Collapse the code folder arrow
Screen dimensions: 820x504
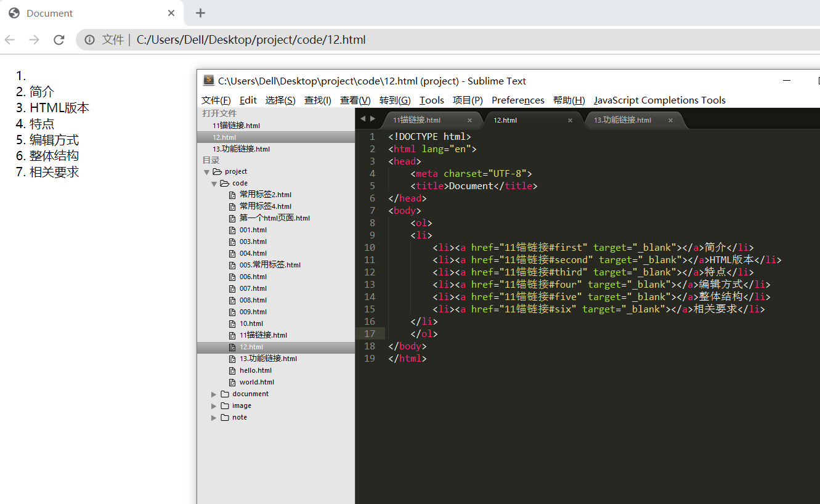(214, 184)
